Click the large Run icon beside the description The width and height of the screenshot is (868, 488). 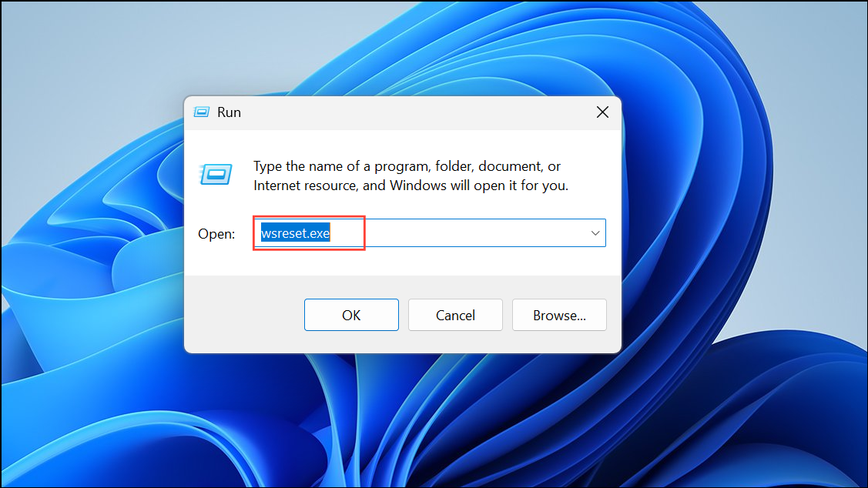216,174
